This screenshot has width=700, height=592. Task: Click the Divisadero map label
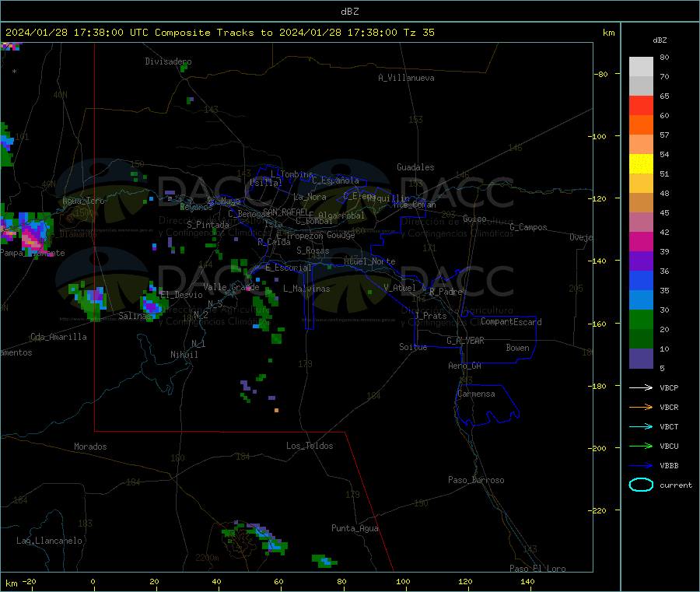point(168,61)
